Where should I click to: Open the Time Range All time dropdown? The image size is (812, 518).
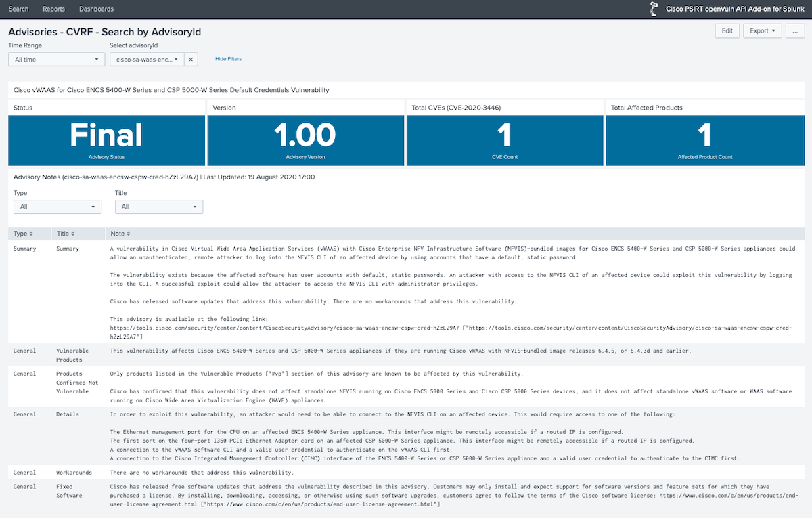(56, 60)
